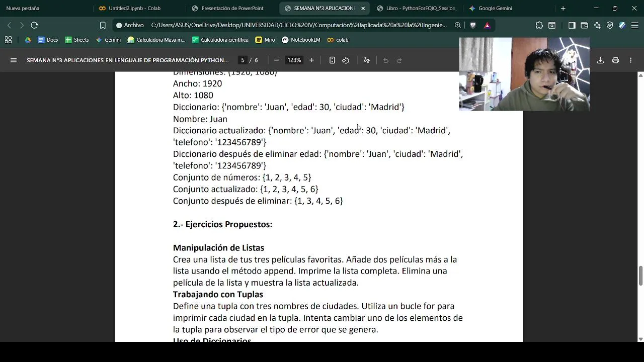
Task: Click the PDF redo arrow
Action: pyautogui.click(x=399, y=60)
